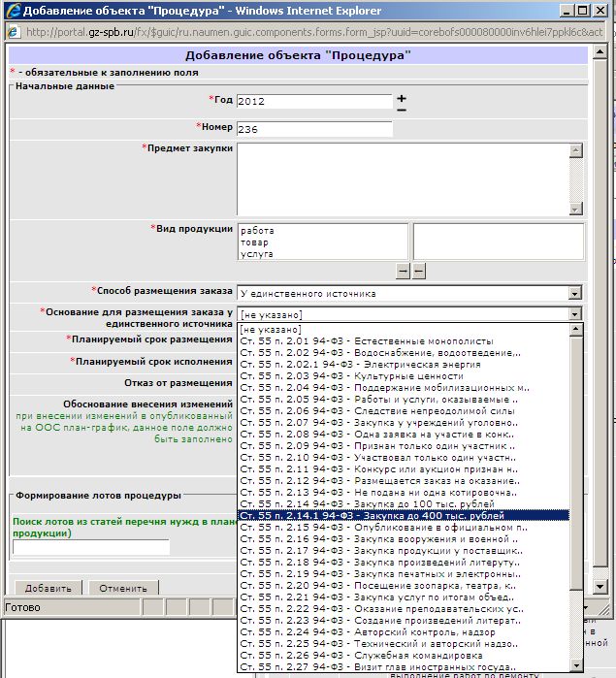Click page scrollbar down arrow
The image size is (616, 678).
600,587
